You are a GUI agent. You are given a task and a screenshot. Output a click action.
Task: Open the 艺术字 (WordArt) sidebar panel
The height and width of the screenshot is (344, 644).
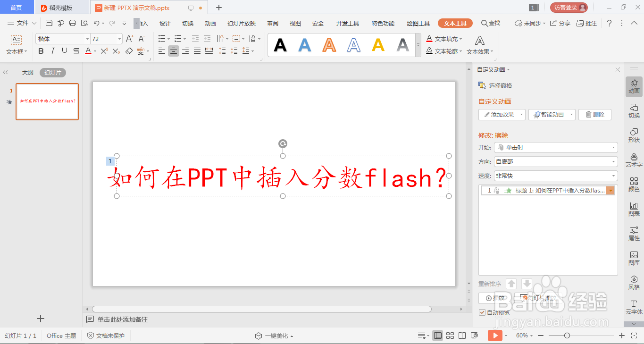[x=634, y=160]
